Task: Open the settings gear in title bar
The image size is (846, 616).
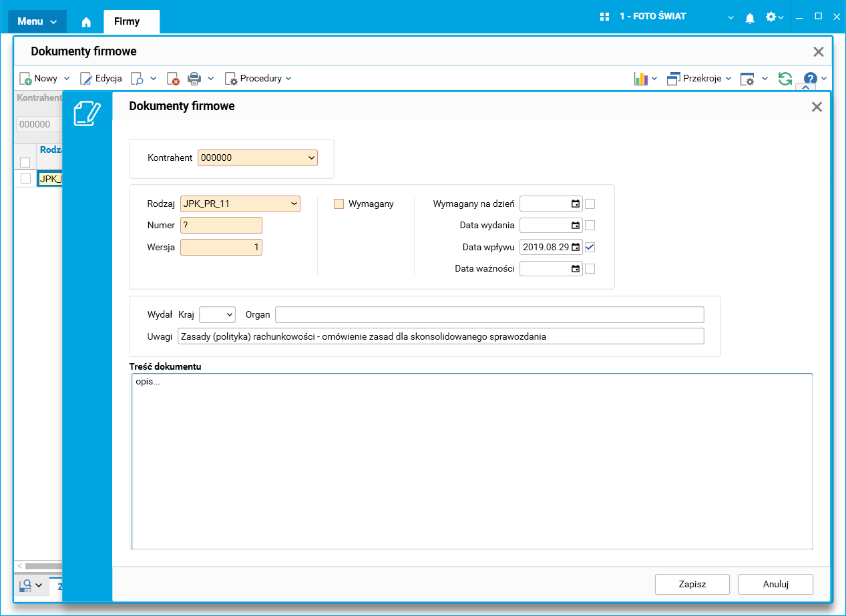Action: (771, 17)
